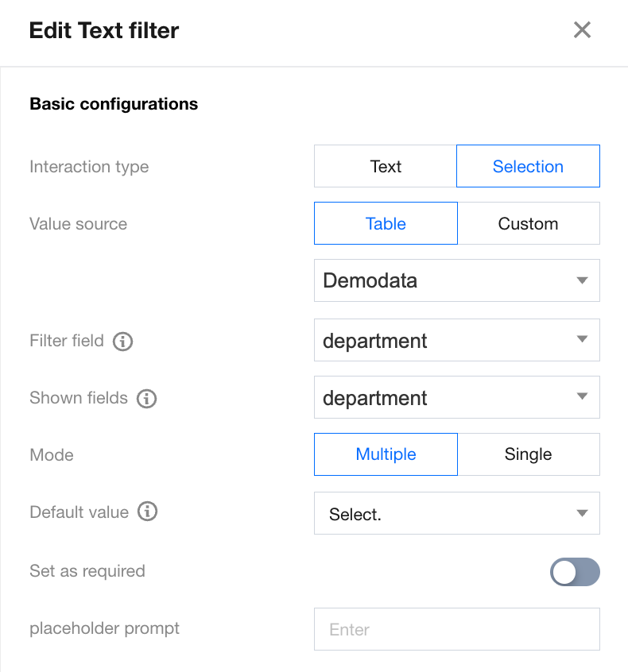This screenshot has width=628, height=672.
Task: Toggle the Set as required switch
Action: tap(575, 572)
